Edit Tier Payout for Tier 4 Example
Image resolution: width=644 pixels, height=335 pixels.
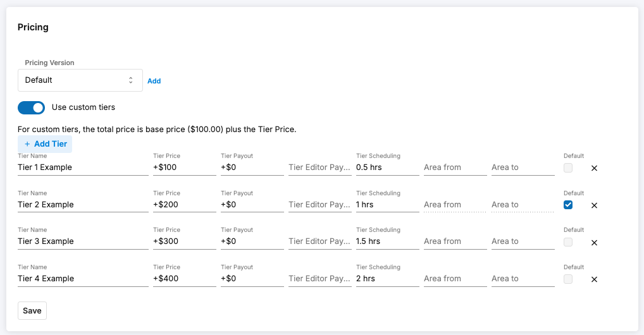click(252, 278)
